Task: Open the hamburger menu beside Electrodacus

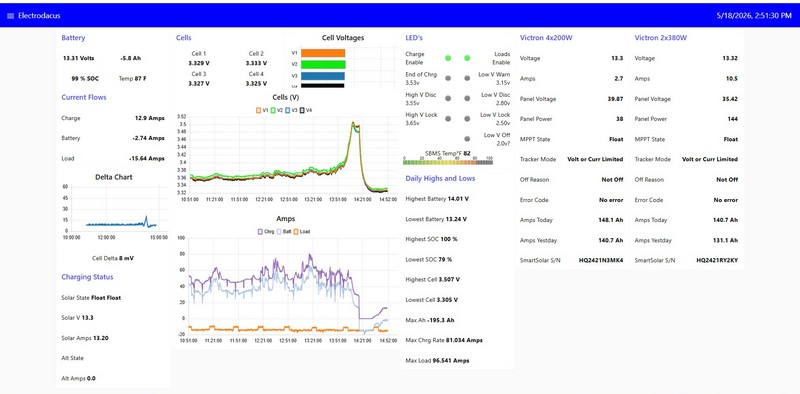Action: pos(10,16)
